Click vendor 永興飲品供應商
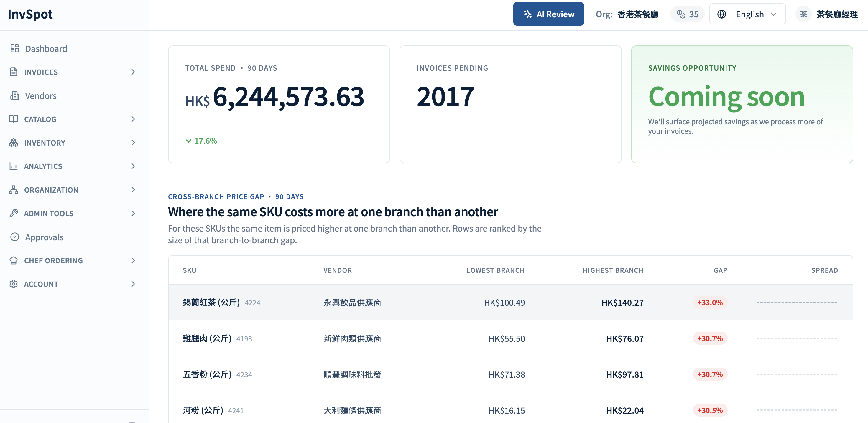 point(352,303)
